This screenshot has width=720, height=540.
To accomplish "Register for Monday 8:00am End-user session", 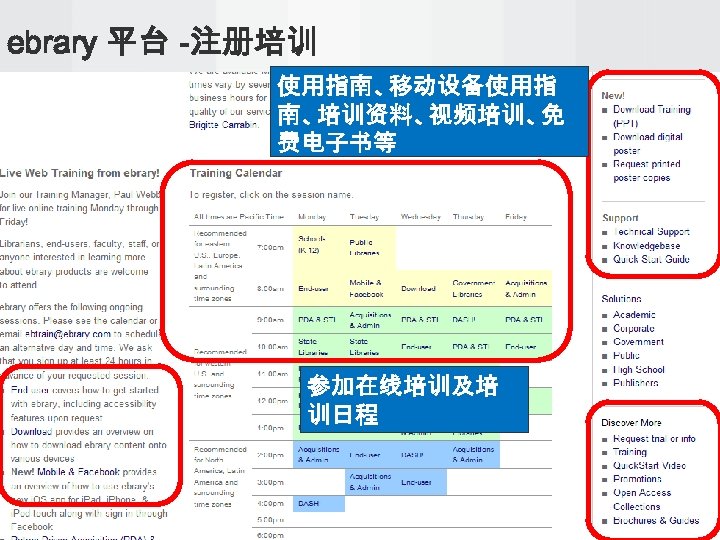I will [313, 289].
